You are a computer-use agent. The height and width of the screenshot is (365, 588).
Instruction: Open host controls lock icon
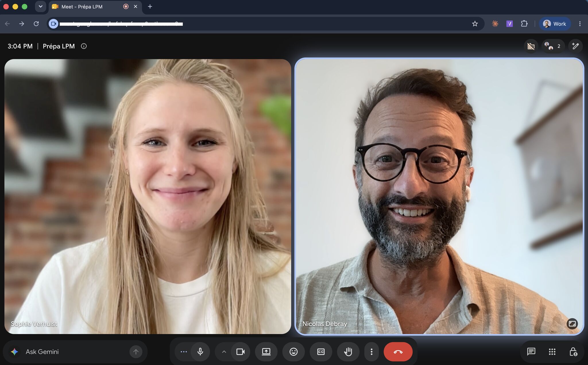(573, 352)
